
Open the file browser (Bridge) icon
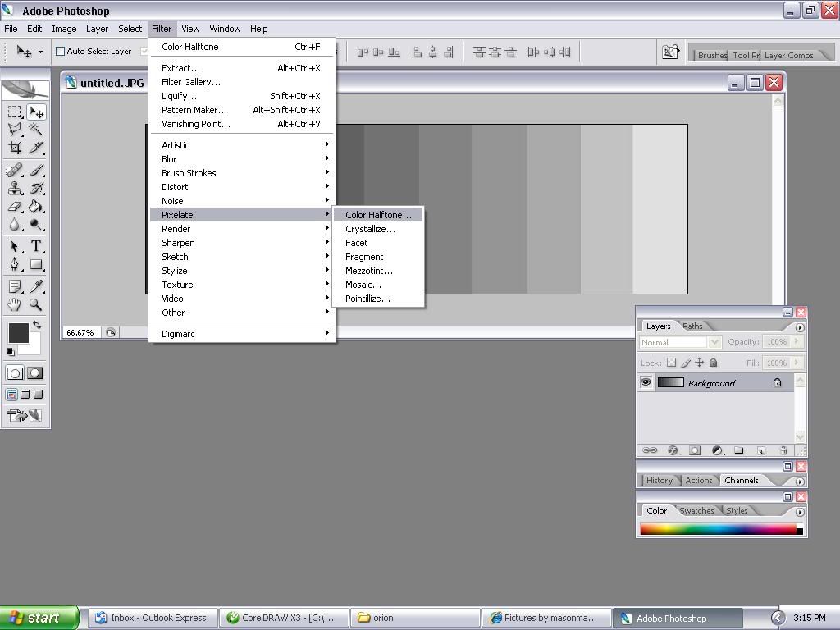(x=670, y=52)
